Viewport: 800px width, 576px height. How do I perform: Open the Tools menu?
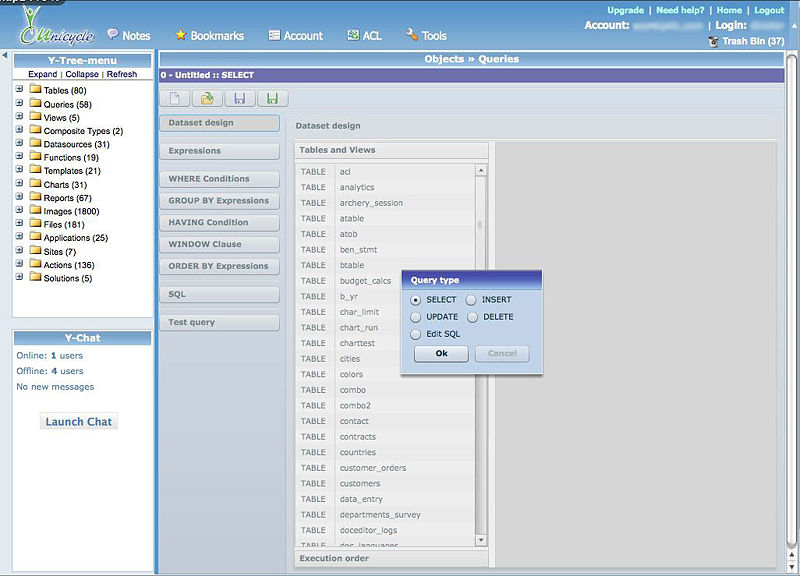click(x=426, y=35)
